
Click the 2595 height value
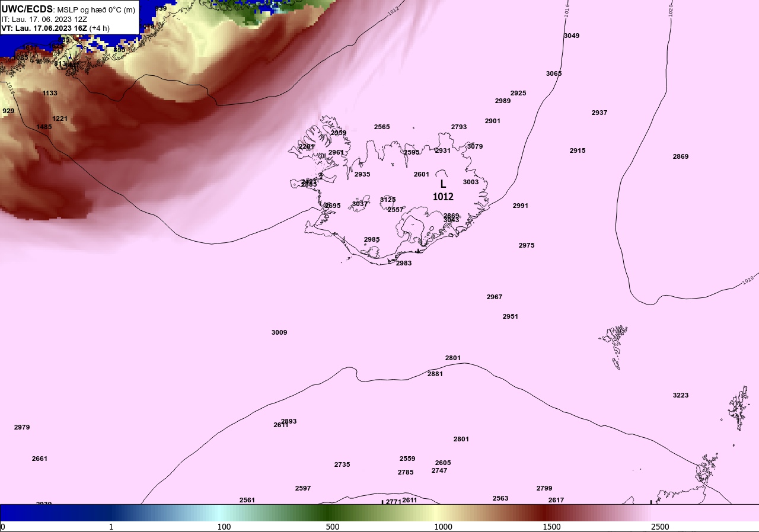click(x=412, y=152)
